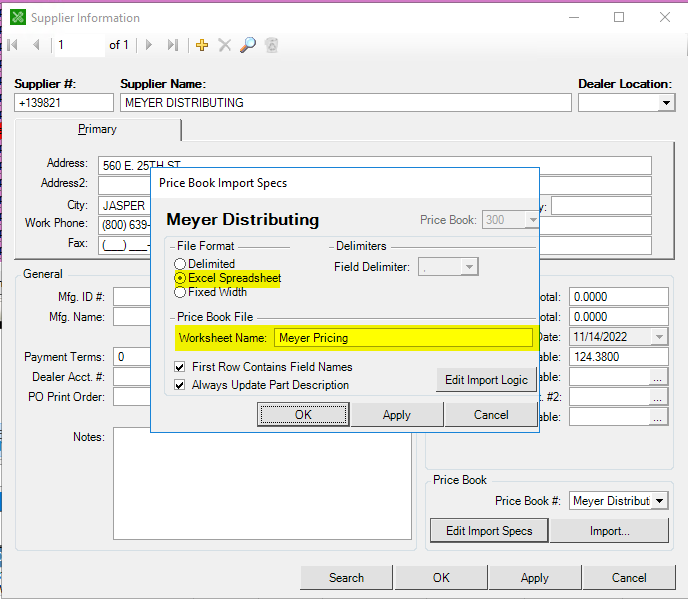Click Apply in Price Book Import Specs
Viewport: 688px width, 599px height.
coord(397,415)
